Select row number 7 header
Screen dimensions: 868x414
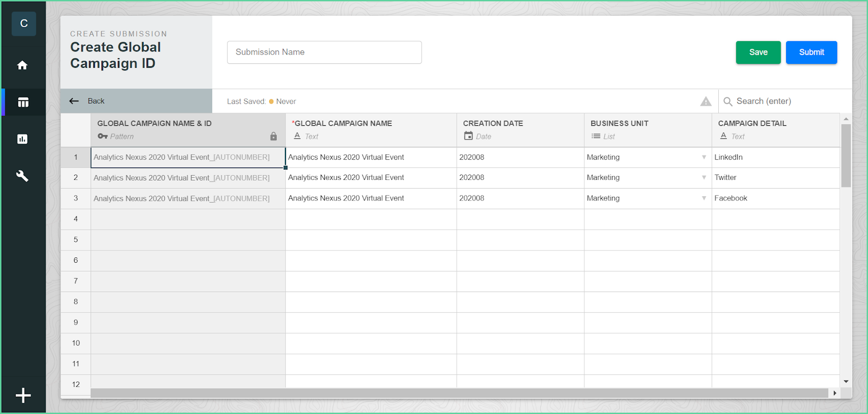(76, 281)
